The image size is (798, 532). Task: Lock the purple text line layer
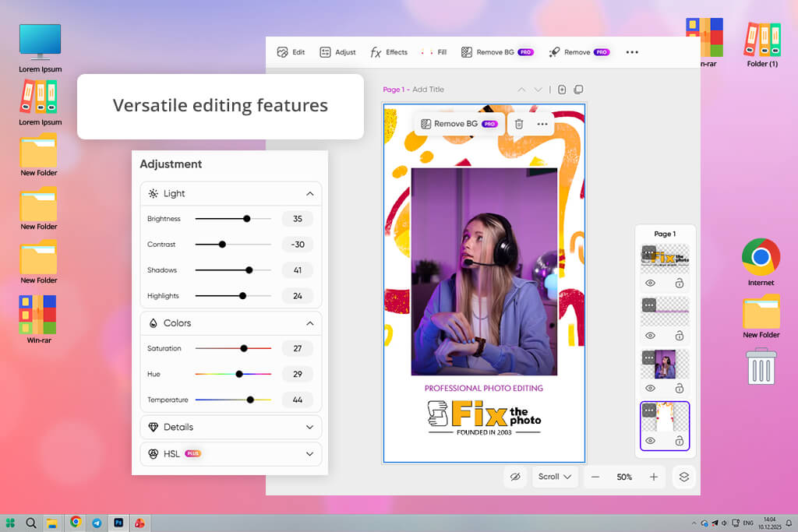[680, 336]
